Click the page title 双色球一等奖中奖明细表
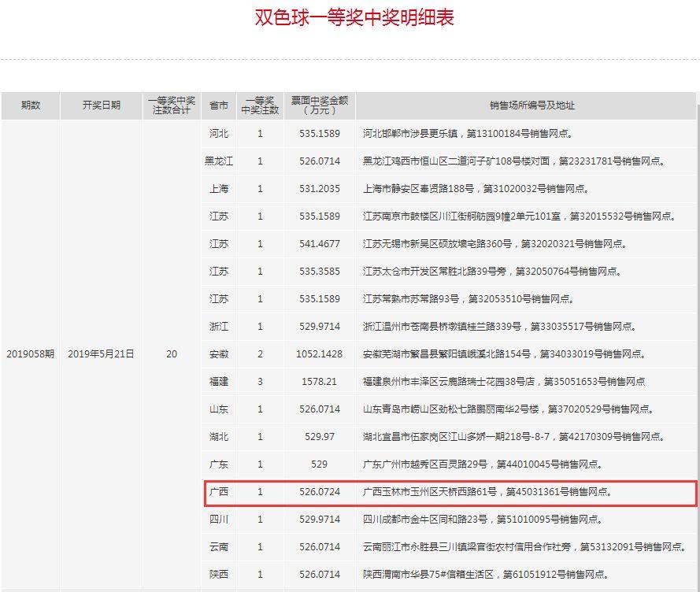Viewport: 700px width, 592px height. coord(354,17)
